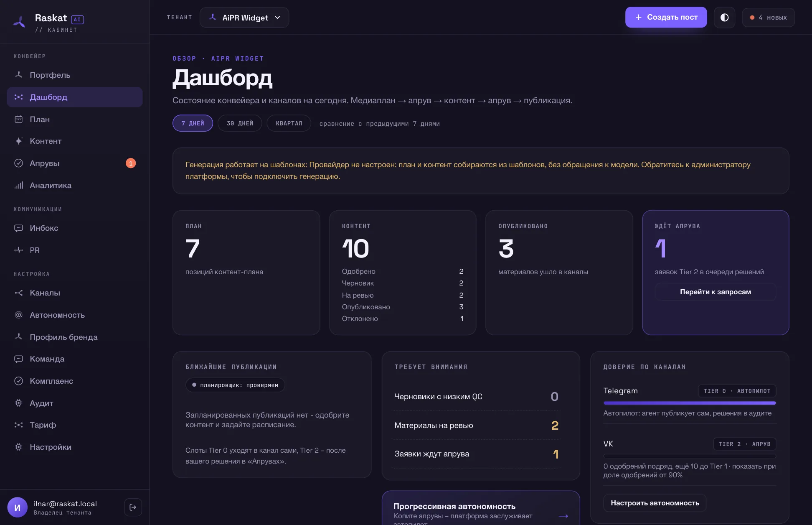Select the 30 ДНЕЙ period filter
Viewport: 812px width, 525px height.
(x=240, y=123)
